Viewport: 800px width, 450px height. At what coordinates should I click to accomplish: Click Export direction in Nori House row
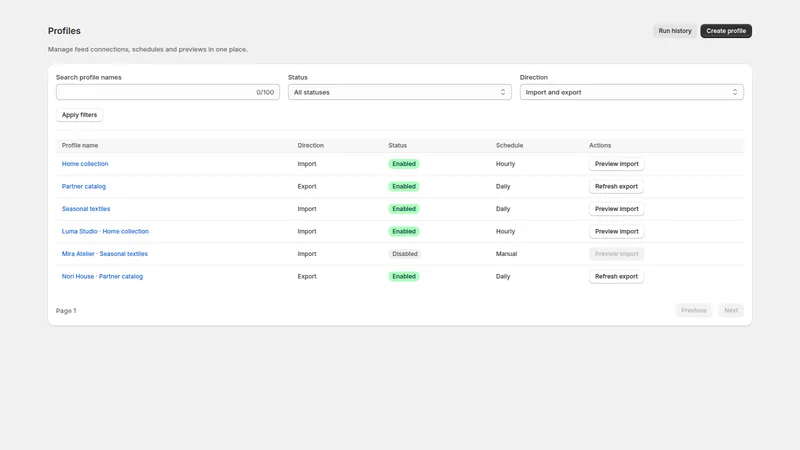click(x=307, y=276)
